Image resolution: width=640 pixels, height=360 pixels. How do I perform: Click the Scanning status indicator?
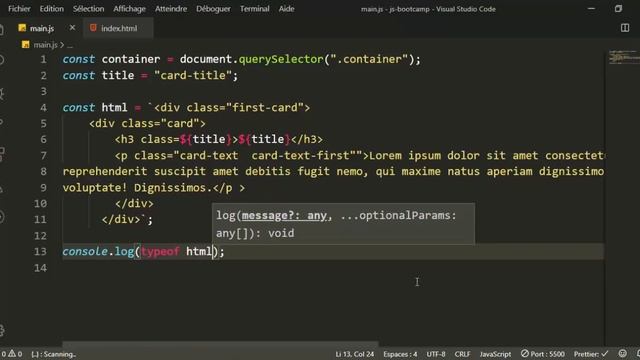(x=53, y=354)
